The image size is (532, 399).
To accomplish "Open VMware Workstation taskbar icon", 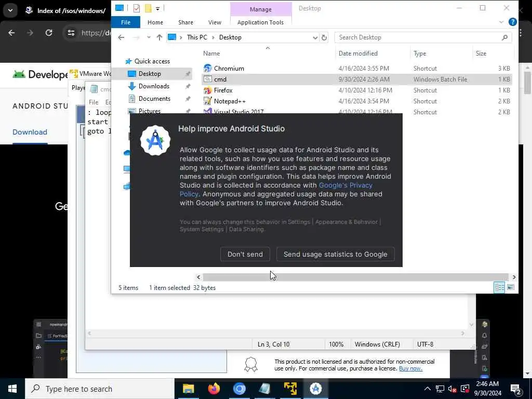I will point(290,389).
